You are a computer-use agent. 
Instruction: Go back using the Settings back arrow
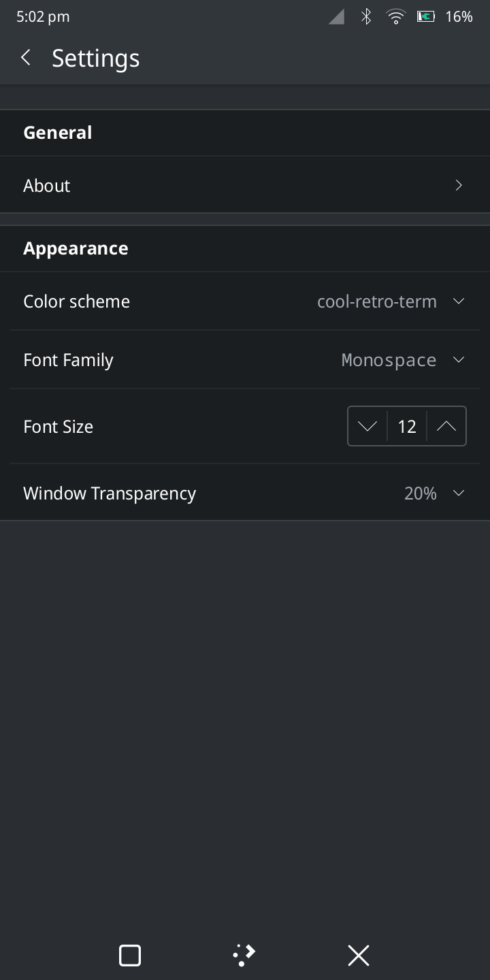click(26, 58)
